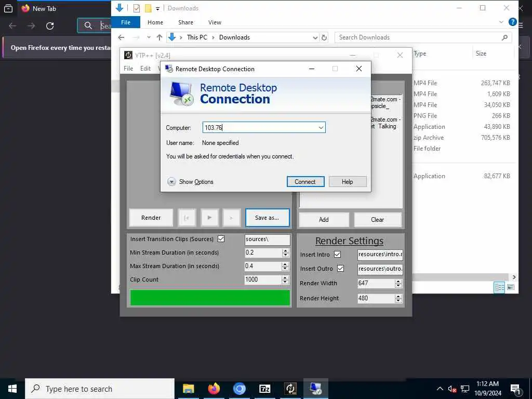Click the Save as... button
Screen dimensions: 532x399
(x=268, y=218)
